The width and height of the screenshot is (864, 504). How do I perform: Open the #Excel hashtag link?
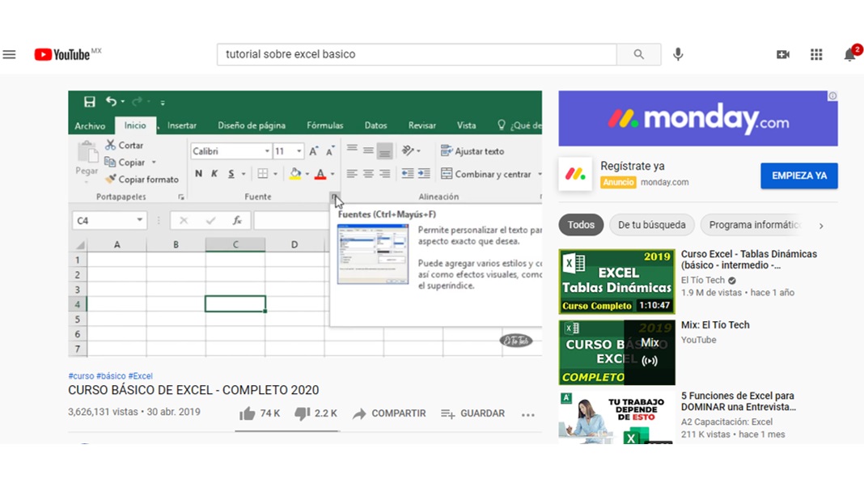click(x=141, y=375)
